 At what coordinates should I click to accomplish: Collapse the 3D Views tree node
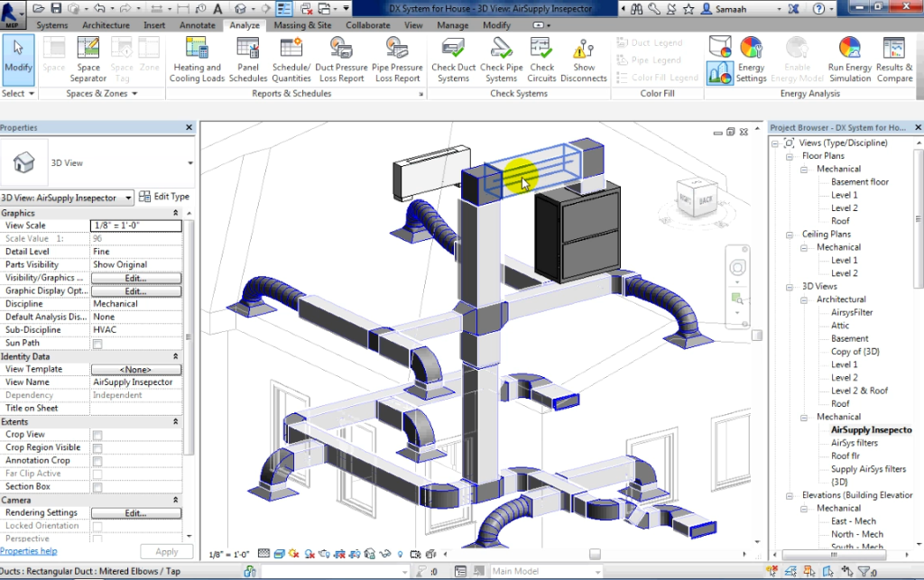(x=790, y=288)
